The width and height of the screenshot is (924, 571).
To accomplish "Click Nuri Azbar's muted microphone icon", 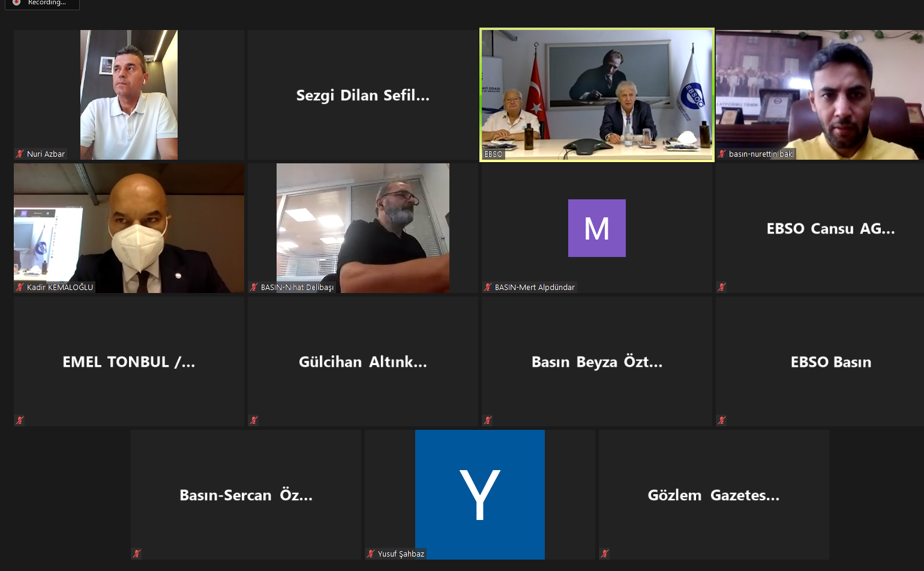I will (20, 154).
